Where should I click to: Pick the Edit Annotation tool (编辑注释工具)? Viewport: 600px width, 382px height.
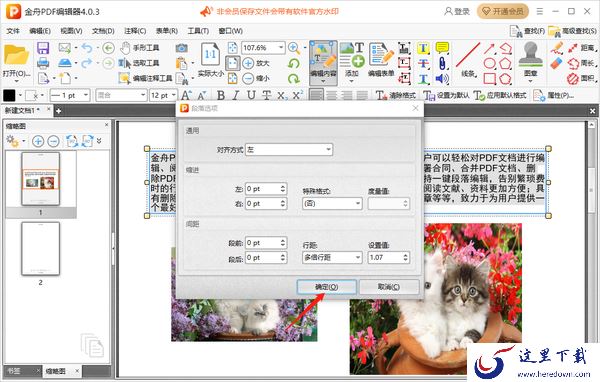[145, 78]
